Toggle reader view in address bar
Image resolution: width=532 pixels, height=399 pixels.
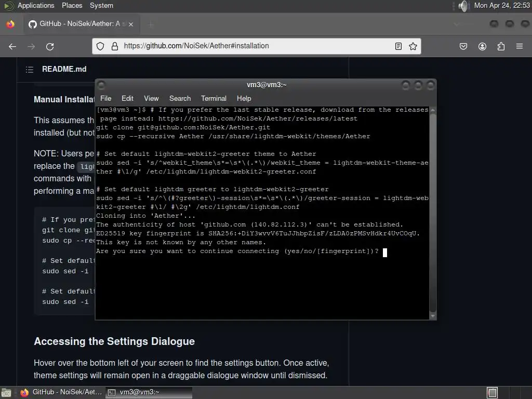[x=398, y=46]
